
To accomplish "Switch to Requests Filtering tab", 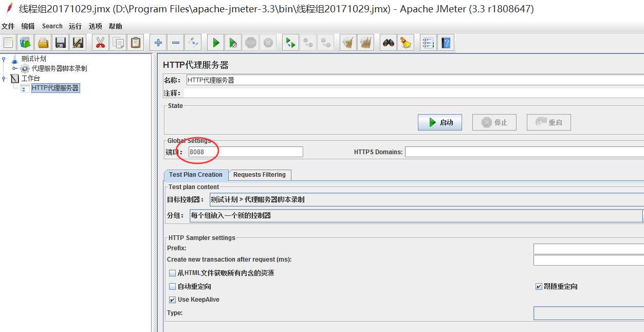I will (260, 175).
